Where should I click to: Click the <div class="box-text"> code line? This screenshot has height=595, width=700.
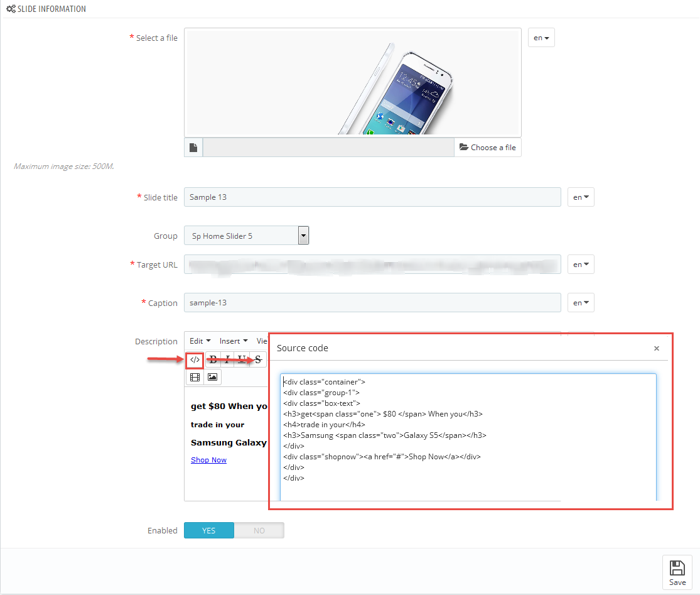pyautogui.click(x=321, y=403)
